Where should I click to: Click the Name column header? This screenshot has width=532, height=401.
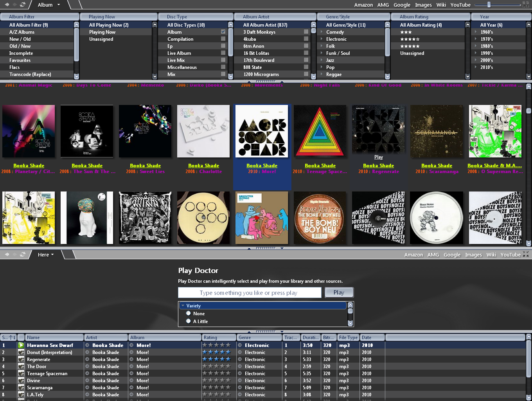click(x=54, y=338)
